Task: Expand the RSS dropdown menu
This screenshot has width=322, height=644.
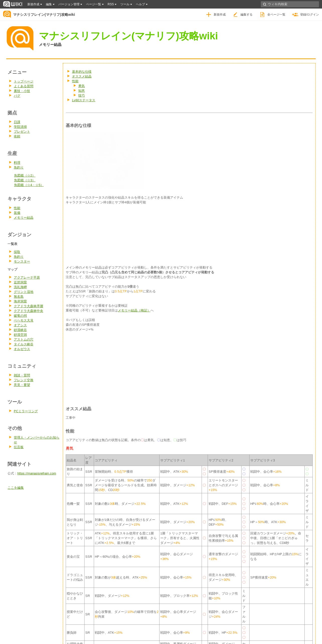Action: click(x=112, y=4)
